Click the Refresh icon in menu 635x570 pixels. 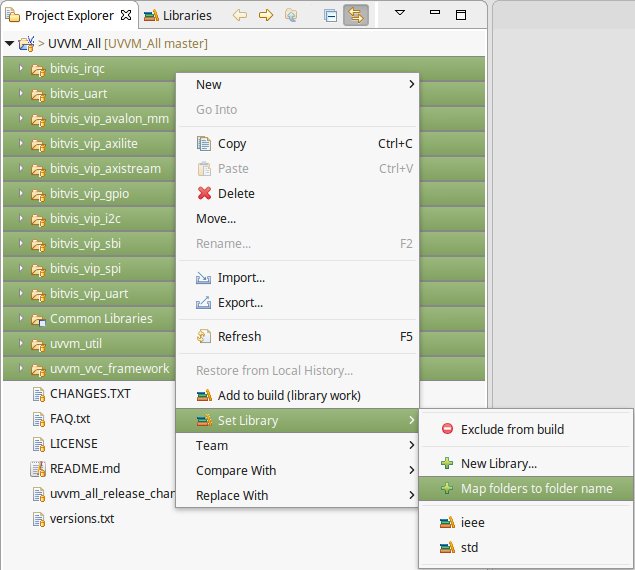[x=204, y=336]
